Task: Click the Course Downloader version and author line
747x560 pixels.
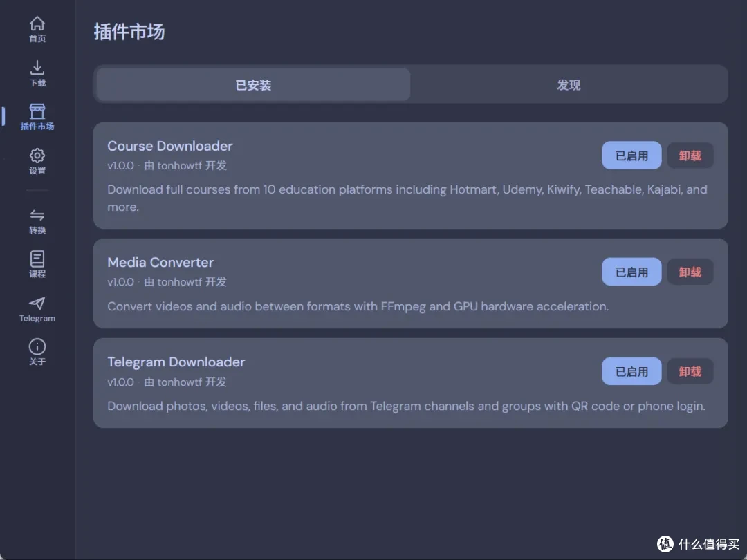Action: 167,165
